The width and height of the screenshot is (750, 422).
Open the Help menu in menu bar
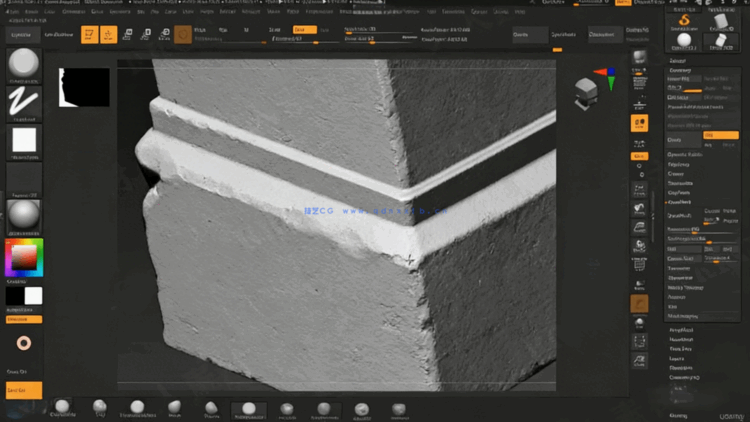point(519,11)
